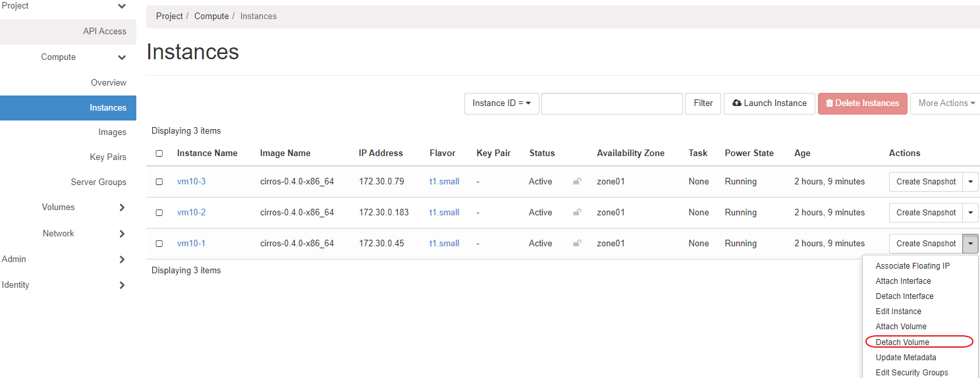
Task: Open vm10-3 row actions dropdown arrow
Action: (x=971, y=182)
